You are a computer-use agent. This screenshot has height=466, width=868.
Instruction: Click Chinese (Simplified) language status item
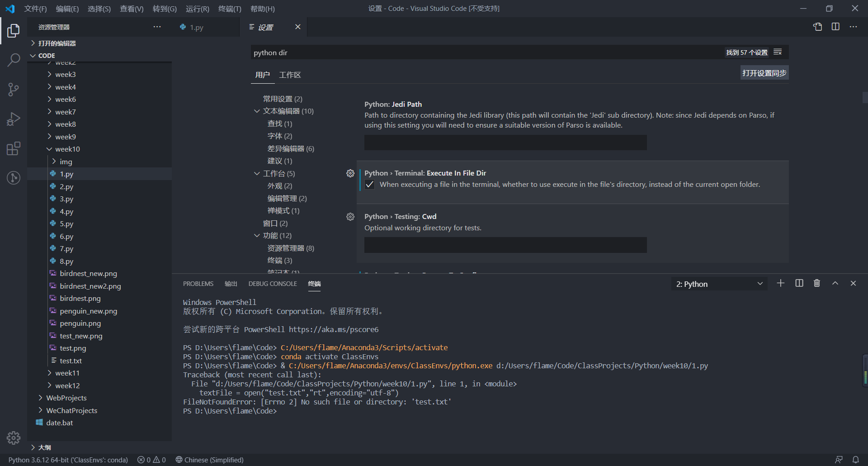[209, 460]
